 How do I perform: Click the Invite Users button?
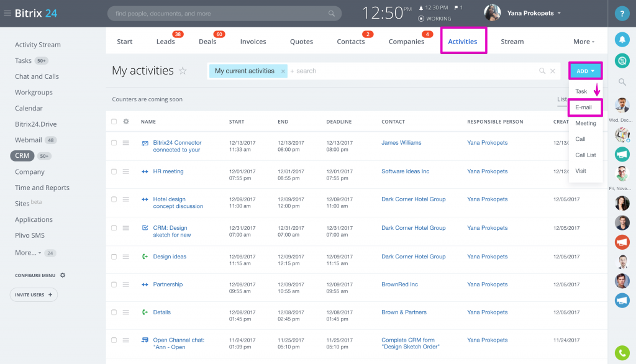click(34, 294)
